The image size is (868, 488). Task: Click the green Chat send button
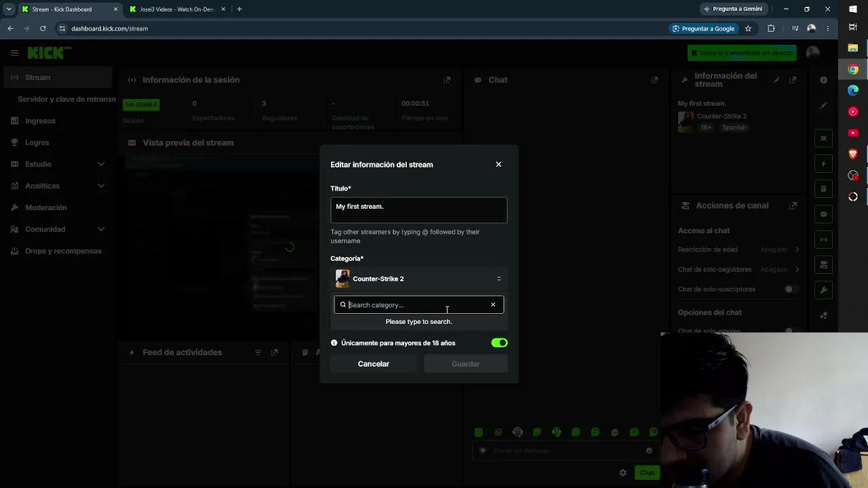pyautogui.click(x=647, y=472)
